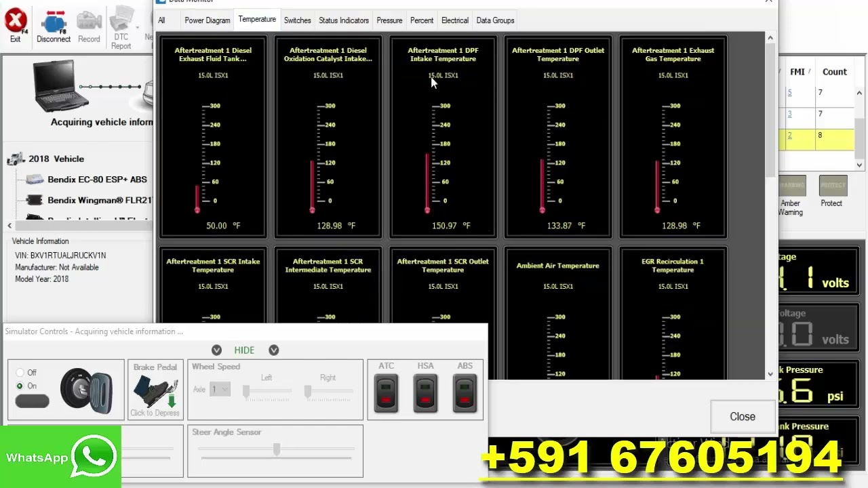Select Bendix EC-80 ESP+ ABS tree entry
The image size is (868, 488).
click(97, 180)
